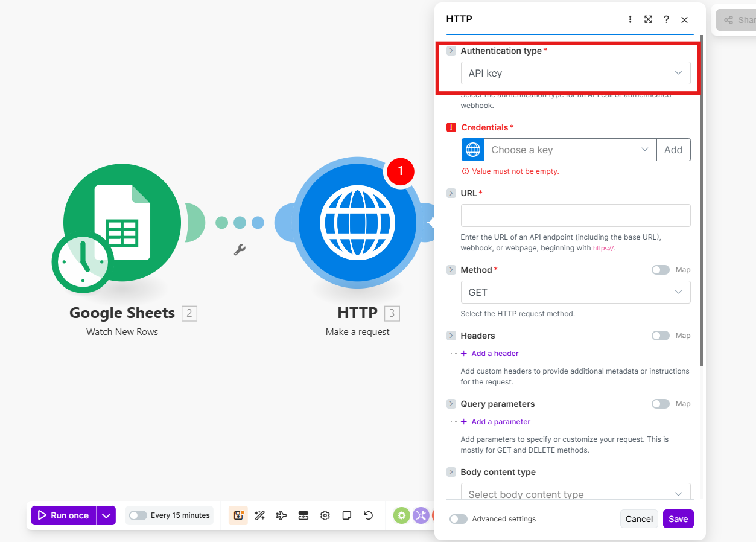Viewport: 756px width, 542px height.
Task: Open previous versions with the rollback icon
Action: 368,515
